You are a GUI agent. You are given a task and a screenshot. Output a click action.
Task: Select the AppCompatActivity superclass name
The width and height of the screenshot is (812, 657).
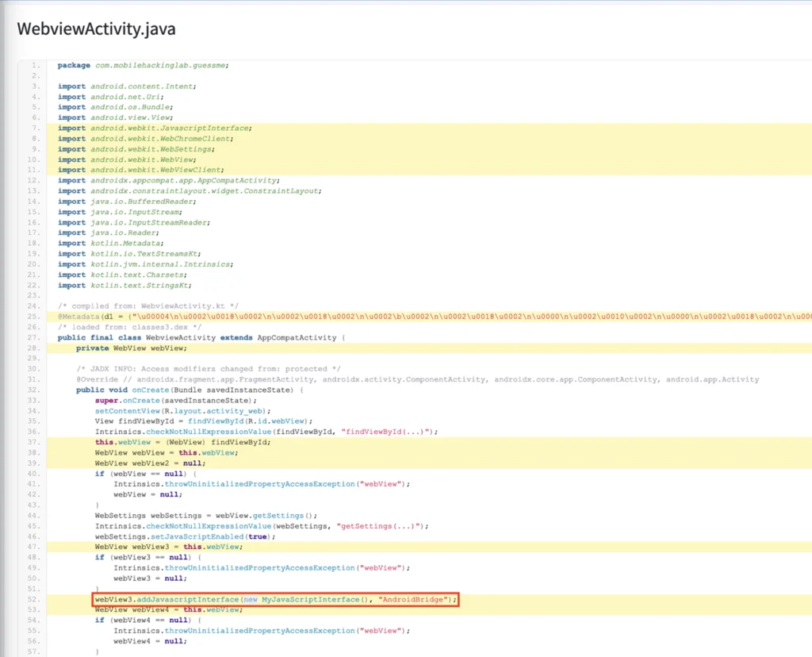click(x=298, y=337)
